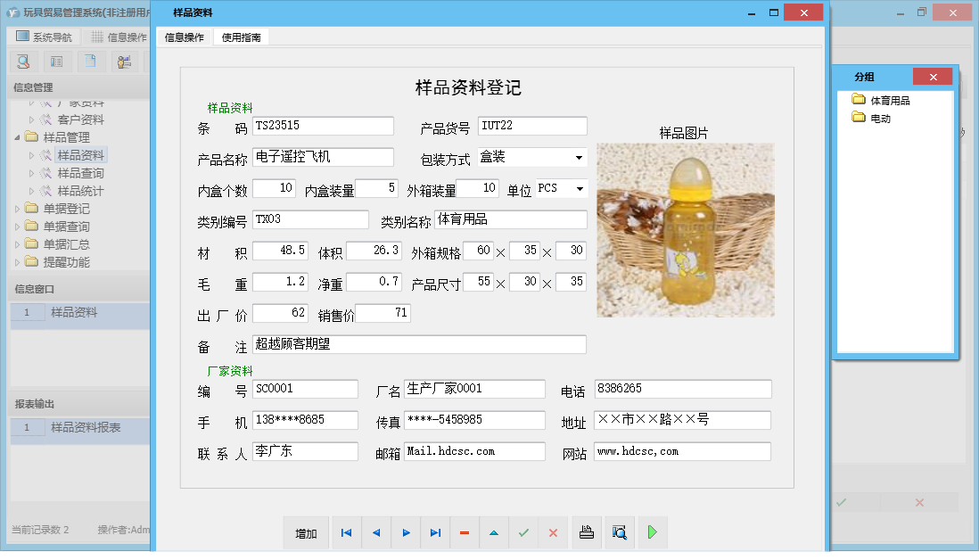Click the report list icon in top toolbar

(56, 61)
